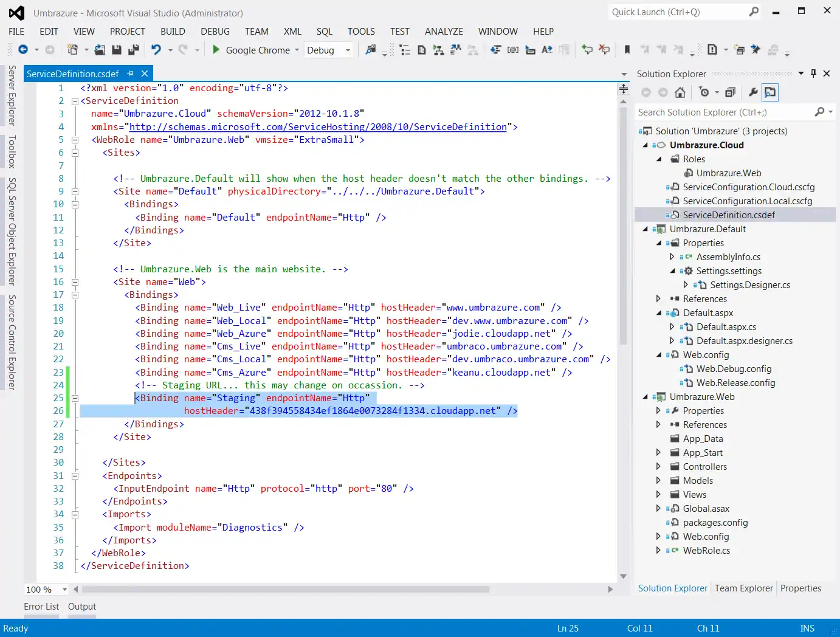Open the 100 % zoom level dropdown
Viewport: 840px width, 637px height.
coord(64,589)
